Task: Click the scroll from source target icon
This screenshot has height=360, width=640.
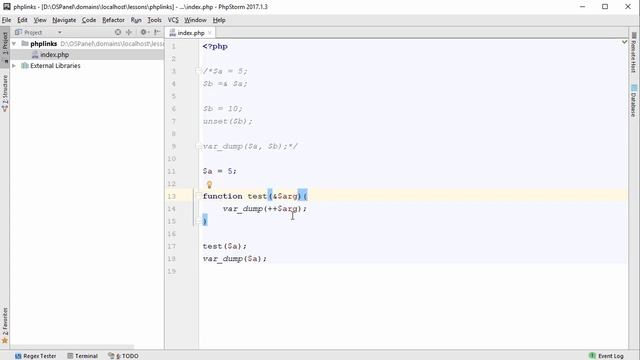Action: (x=118, y=32)
